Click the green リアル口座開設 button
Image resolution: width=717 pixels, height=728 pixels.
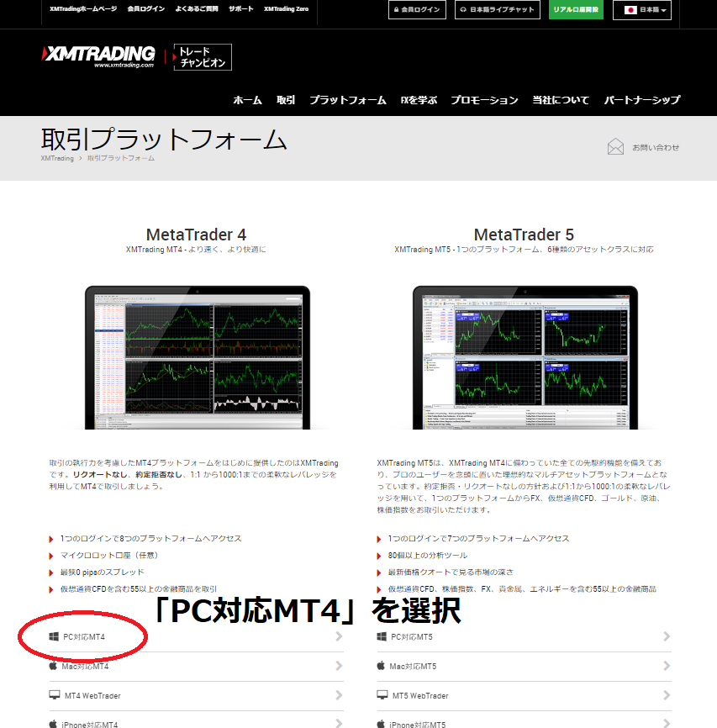(x=576, y=10)
